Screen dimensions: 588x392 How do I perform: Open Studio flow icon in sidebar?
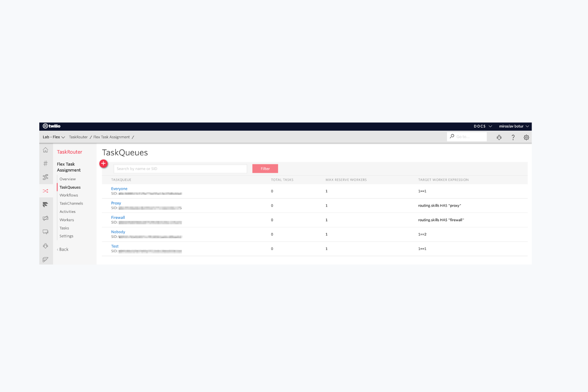[46, 177]
